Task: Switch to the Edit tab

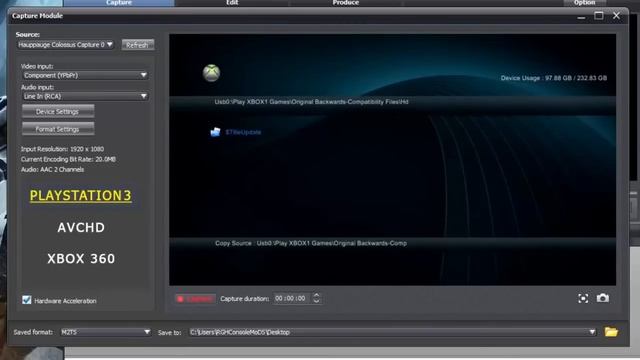Action: pyautogui.click(x=232, y=3)
